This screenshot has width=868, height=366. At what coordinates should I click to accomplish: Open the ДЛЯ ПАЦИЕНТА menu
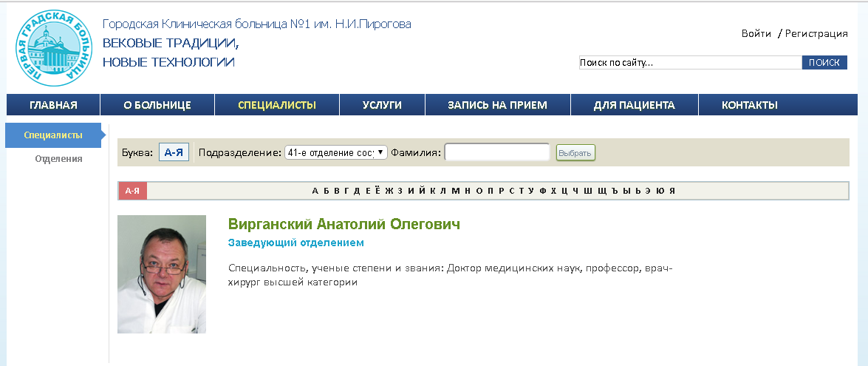[635, 105]
